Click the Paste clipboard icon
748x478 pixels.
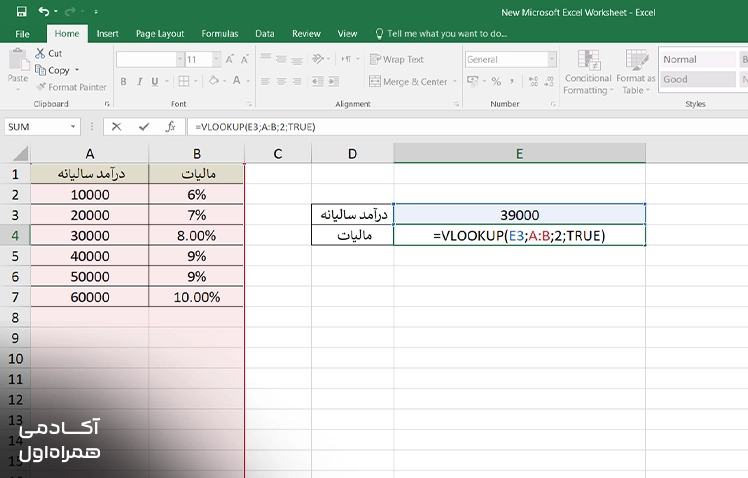tap(18, 60)
